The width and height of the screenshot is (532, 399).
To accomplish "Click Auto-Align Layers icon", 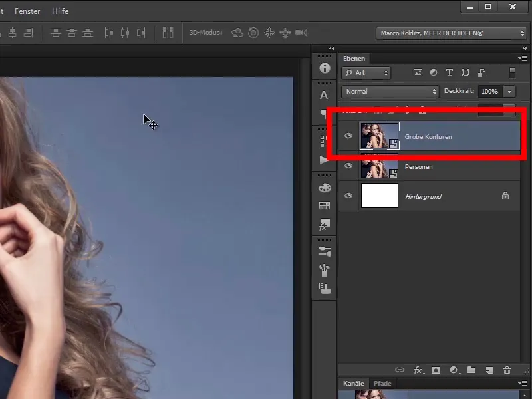I will click(x=168, y=33).
